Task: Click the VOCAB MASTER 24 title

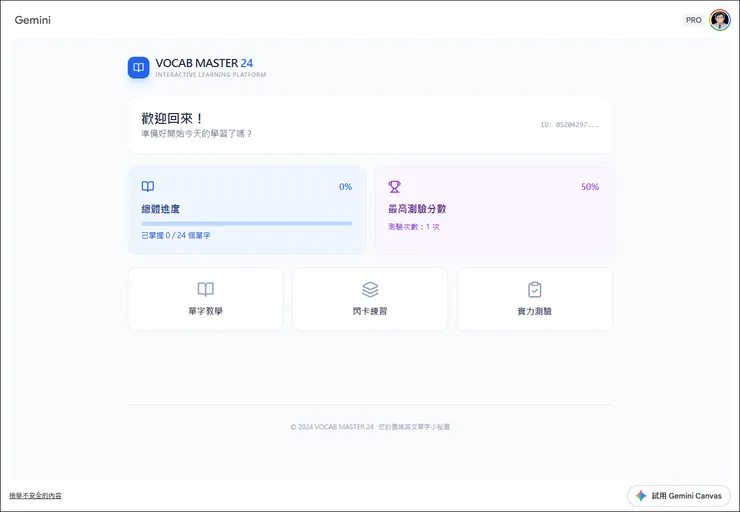Action: [x=204, y=63]
